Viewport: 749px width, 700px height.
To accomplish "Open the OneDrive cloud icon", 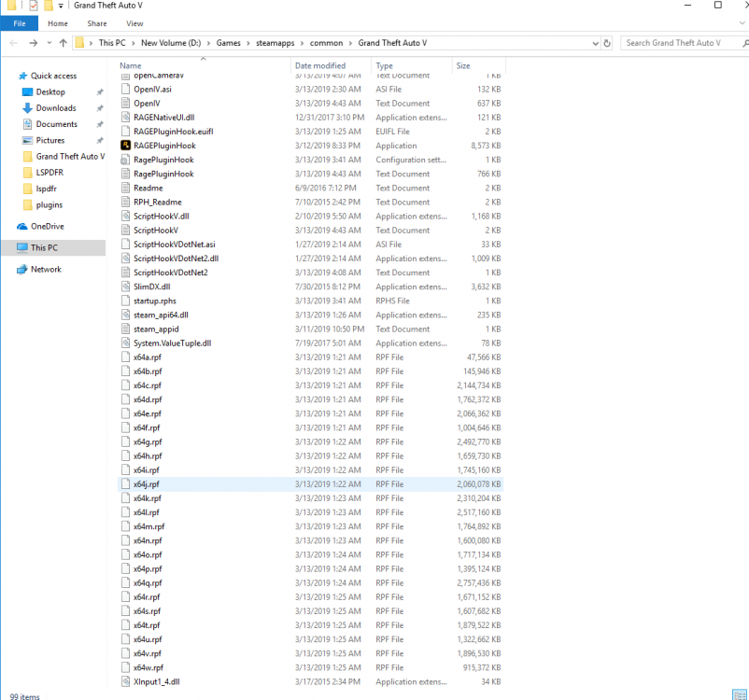I will 22,226.
